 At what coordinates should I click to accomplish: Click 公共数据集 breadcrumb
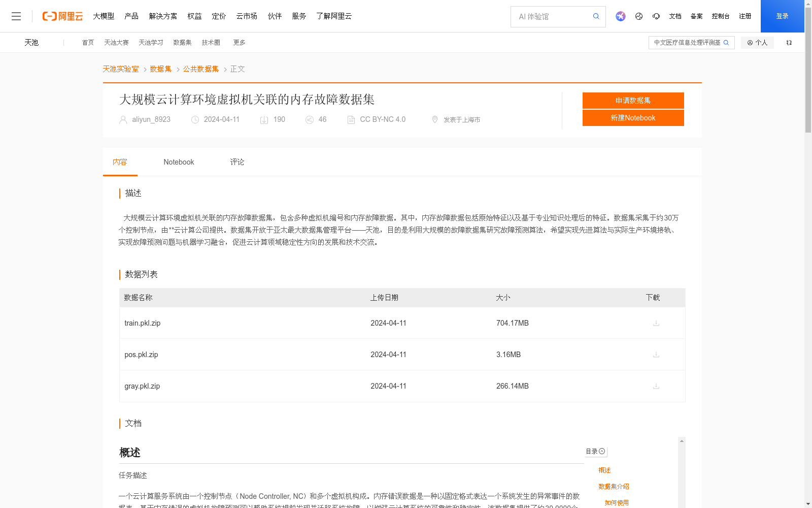[201, 69]
